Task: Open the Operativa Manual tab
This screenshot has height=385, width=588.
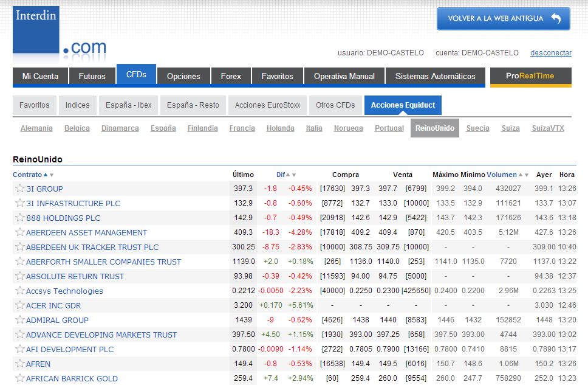Action: 344,76
